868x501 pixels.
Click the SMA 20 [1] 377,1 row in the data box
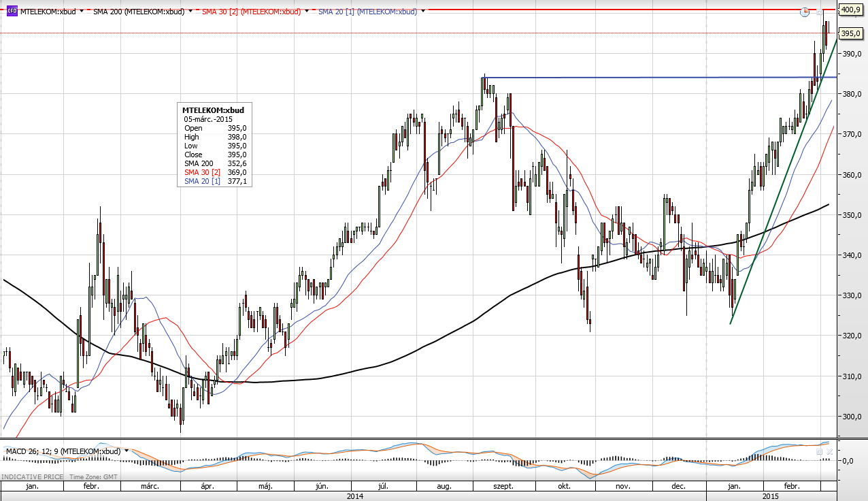(215, 181)
